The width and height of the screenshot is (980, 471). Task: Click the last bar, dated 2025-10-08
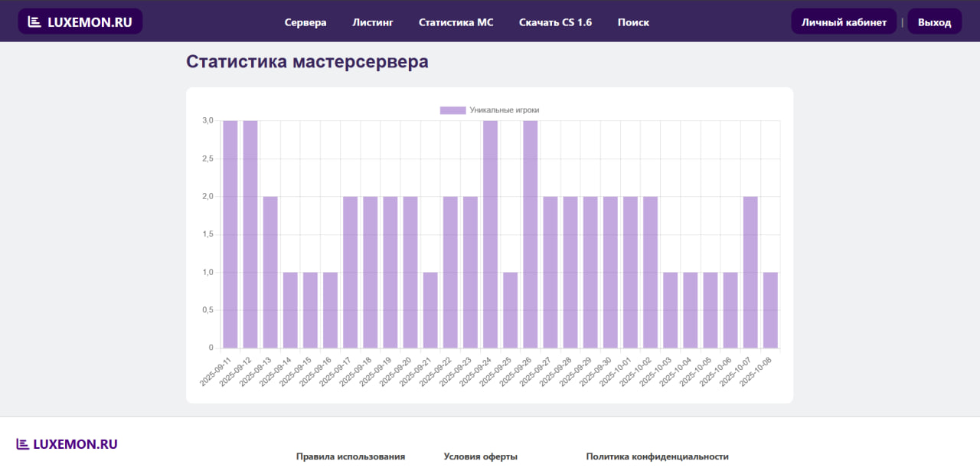770,310
